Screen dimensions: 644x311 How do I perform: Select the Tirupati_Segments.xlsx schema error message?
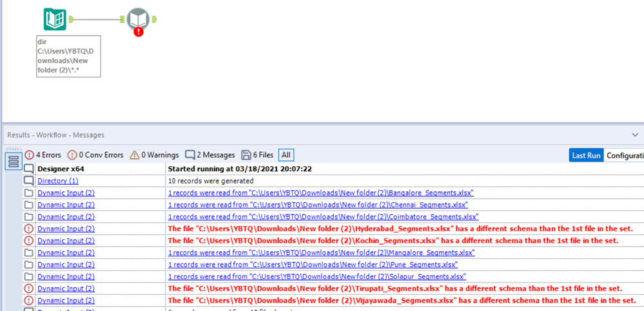tap(395, 288)
